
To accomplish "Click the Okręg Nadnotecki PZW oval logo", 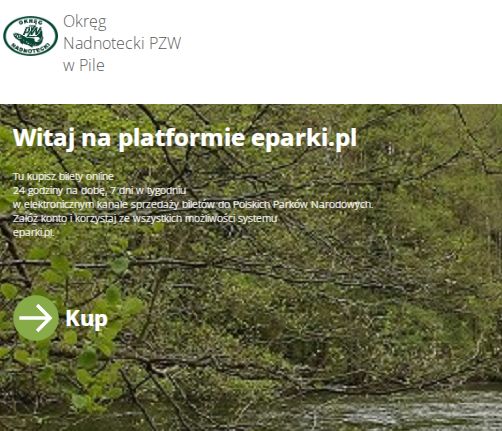I will [30, 36].
